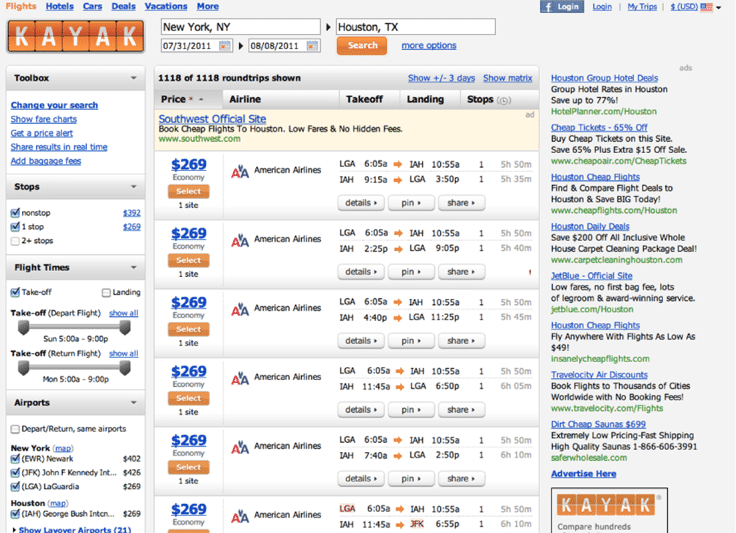The width and height of the screenshot is (736, 533).
Task: Click the Facebook Login button
Action: point(562,7)
